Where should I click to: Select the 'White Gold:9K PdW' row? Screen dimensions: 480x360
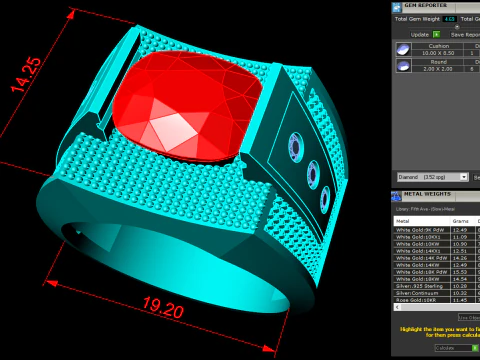tap(437, 230)
